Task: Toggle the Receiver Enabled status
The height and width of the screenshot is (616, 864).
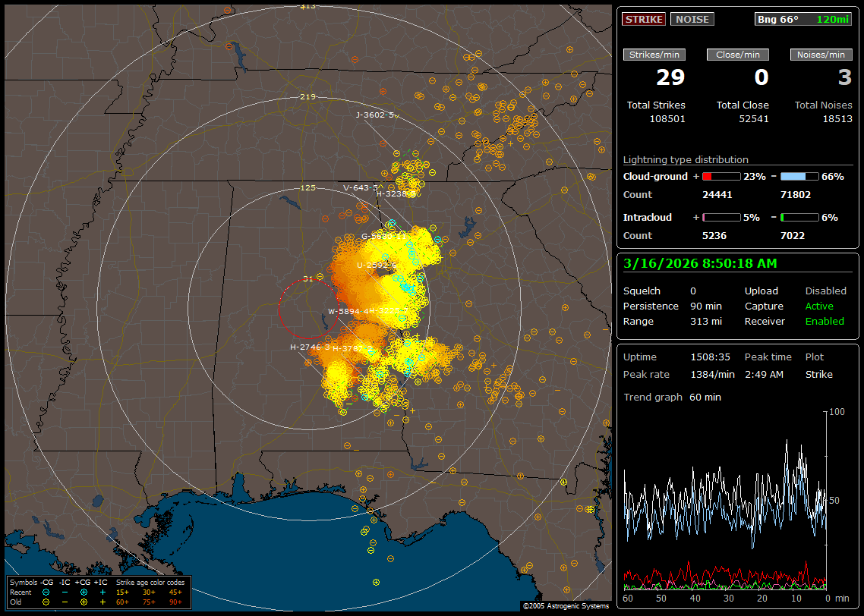Action: click(825, 321)
